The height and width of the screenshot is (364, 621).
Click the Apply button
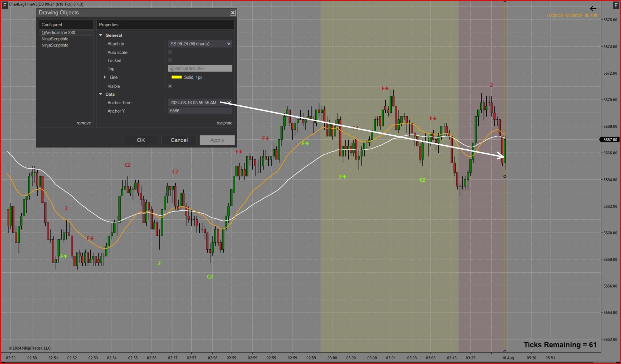click(217, 140)
